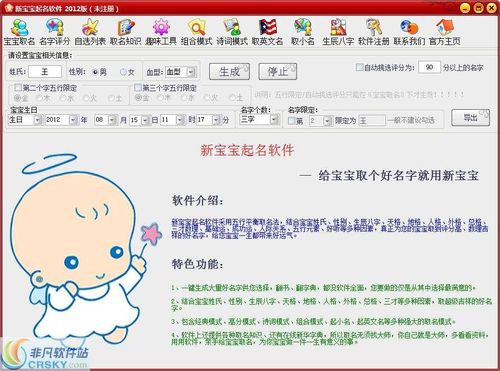Open the 血型 dropdown
The width and height of the screenshot is (500, 371).
pyautogui.click(x=191, y=72)
